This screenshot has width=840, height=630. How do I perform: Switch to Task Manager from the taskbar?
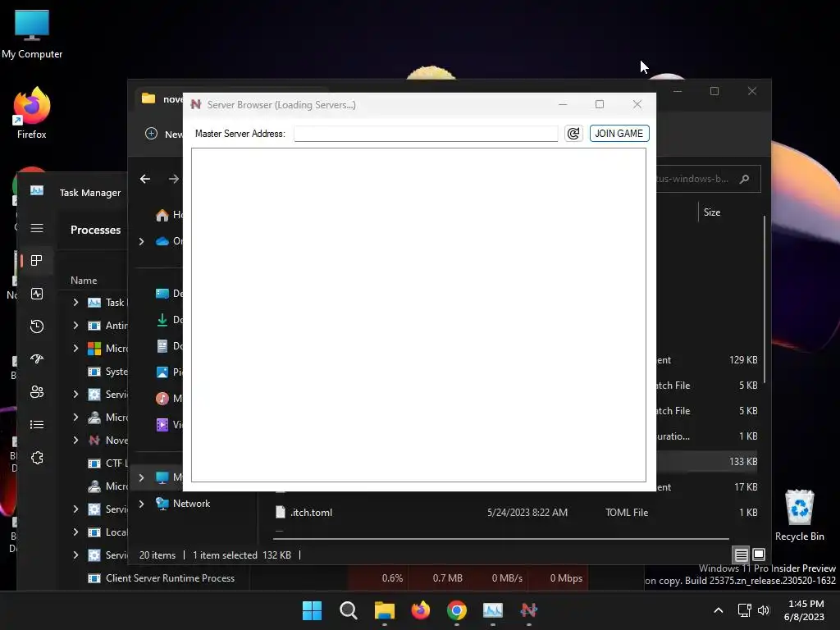click(x=493, y=610)
